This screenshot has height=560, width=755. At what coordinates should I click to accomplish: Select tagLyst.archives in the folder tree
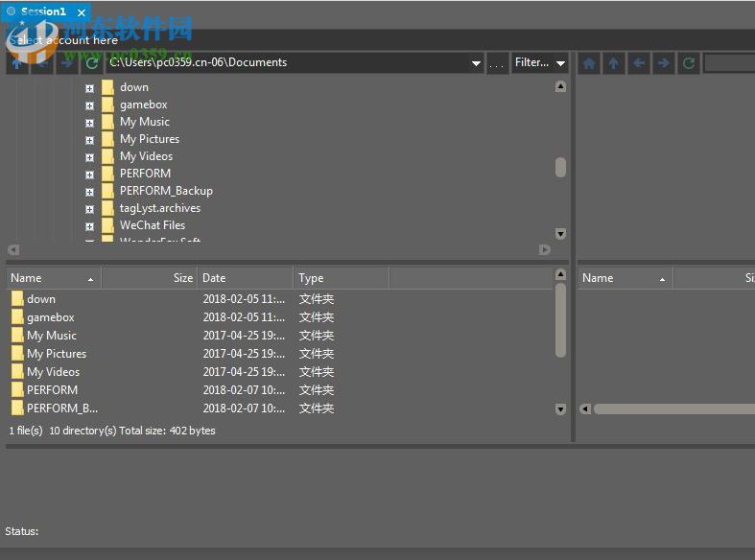coord(160,208)
